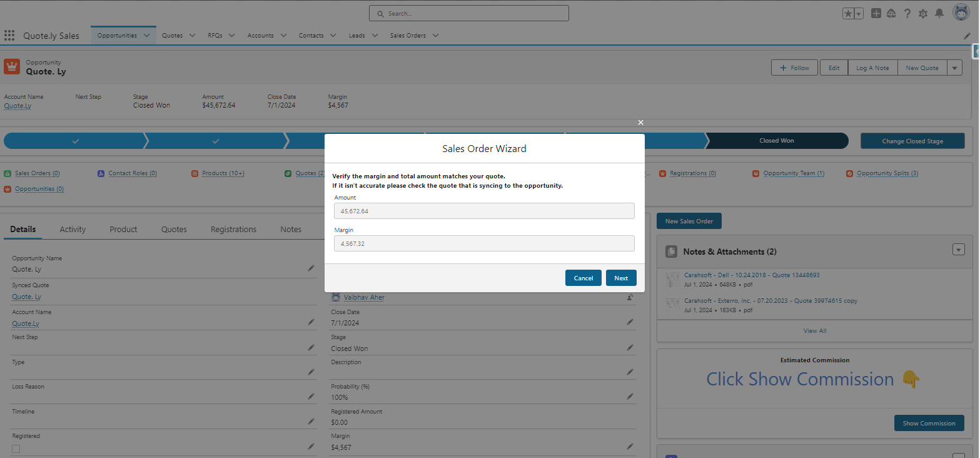Viewport: 980px width, 458px height.
Task: Click the pencil to edit navigation bar
Action: click(x=967, y=36)
